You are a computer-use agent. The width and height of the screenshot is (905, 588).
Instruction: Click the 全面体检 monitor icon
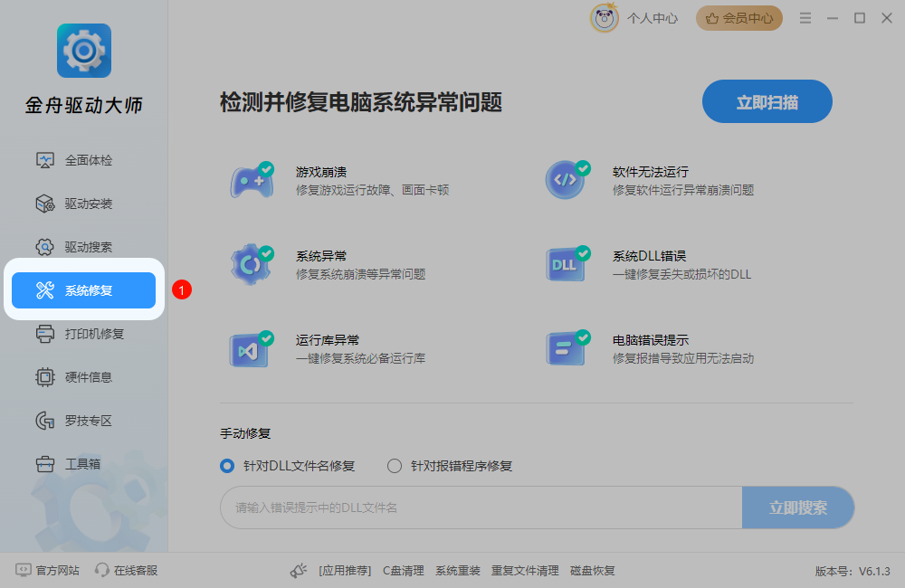click(x=45, y=160)
